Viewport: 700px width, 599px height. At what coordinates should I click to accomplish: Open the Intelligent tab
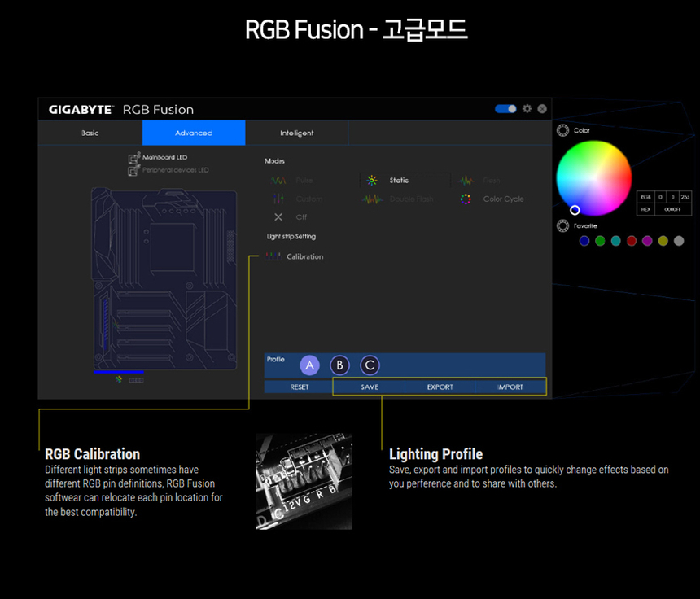tap(297, 133)
